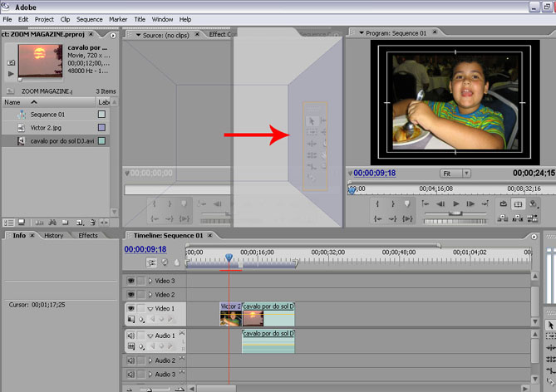The width and height of the screenshot is (556, 392).
Task: Collapse the Audio 1 track
Action: click(150, 336)
